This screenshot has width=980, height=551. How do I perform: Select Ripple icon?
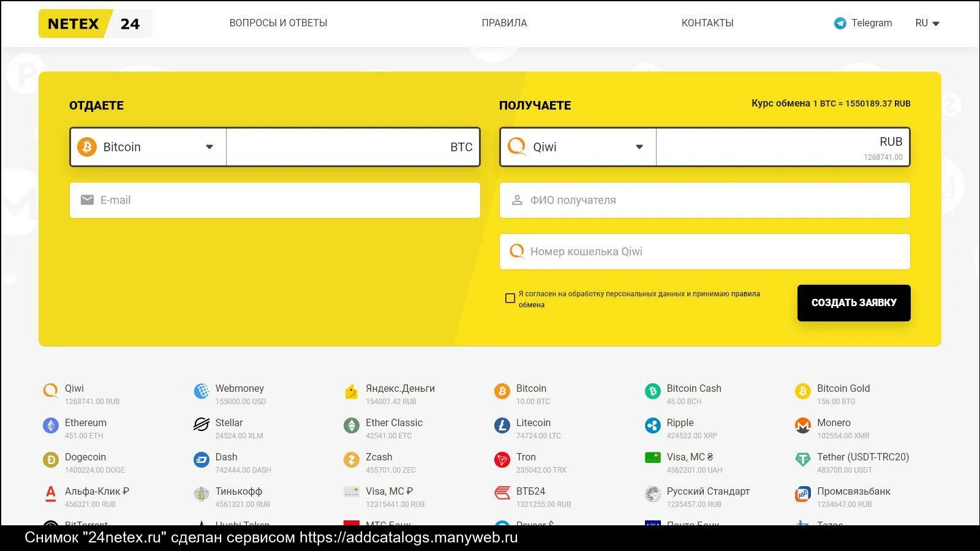point(653,425)
